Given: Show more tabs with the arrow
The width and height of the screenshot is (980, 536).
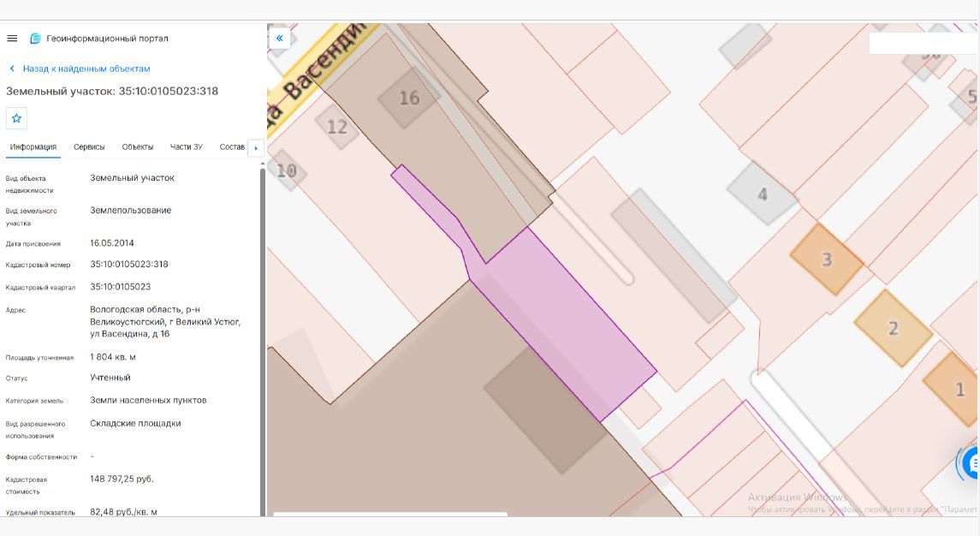Looking at the screenshot, I should tap(256, 147).
